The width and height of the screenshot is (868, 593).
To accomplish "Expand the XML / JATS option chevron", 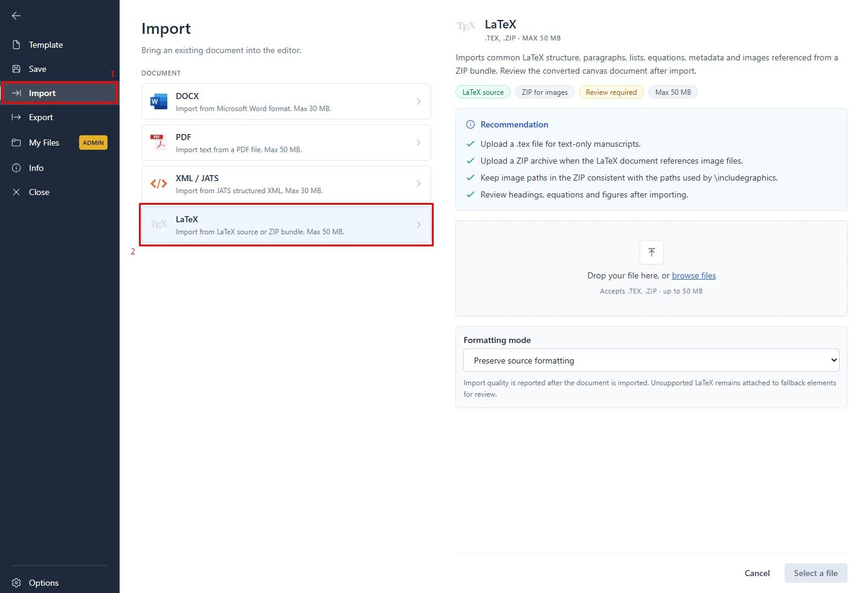I will coord(419,184).
